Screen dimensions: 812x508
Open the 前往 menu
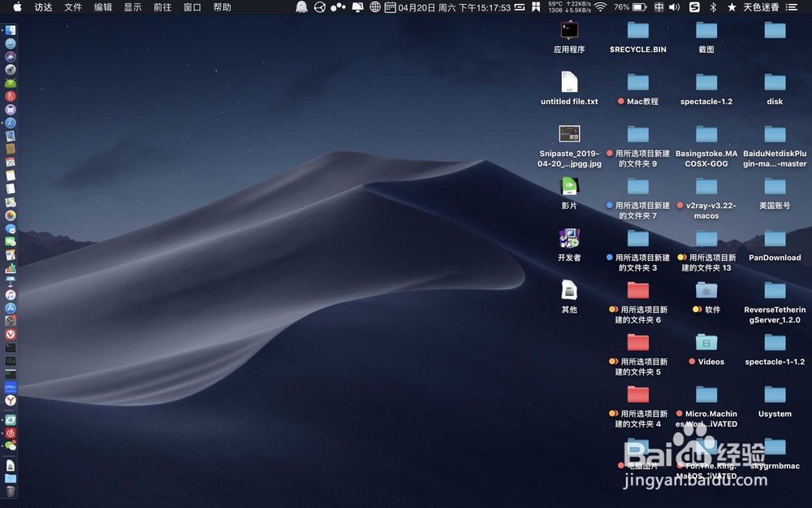[x=162, y=7]
